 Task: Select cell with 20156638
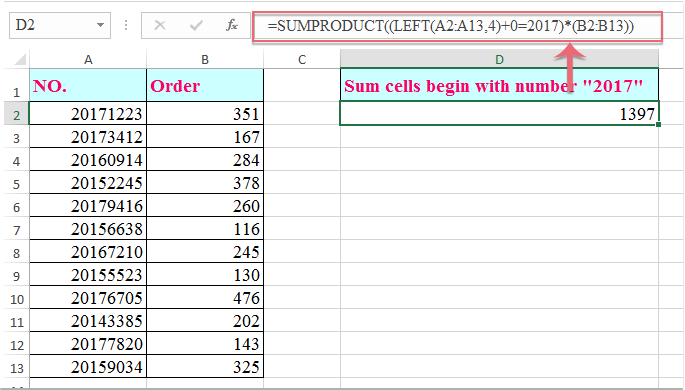[88, 228]
